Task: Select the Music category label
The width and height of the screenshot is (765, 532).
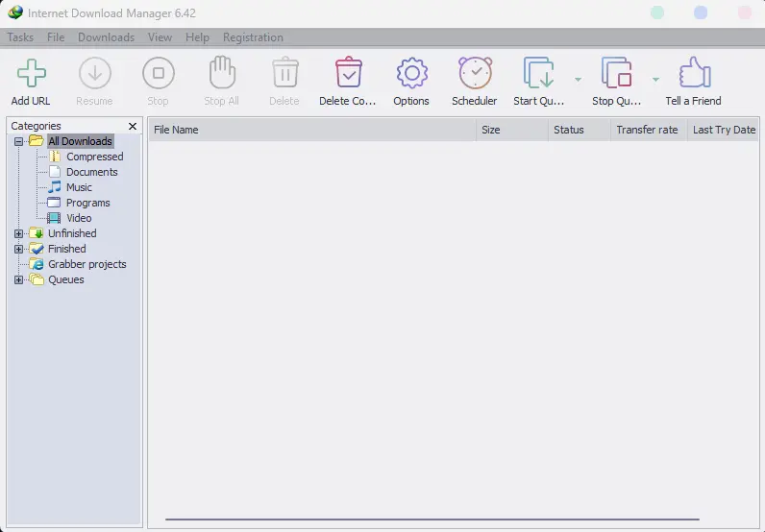Action: [79, 187]
